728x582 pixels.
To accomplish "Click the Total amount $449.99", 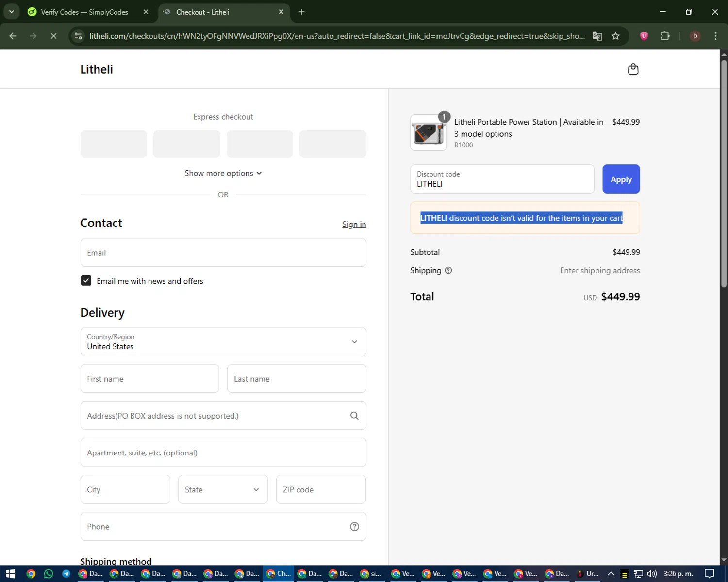I will 620,297.
